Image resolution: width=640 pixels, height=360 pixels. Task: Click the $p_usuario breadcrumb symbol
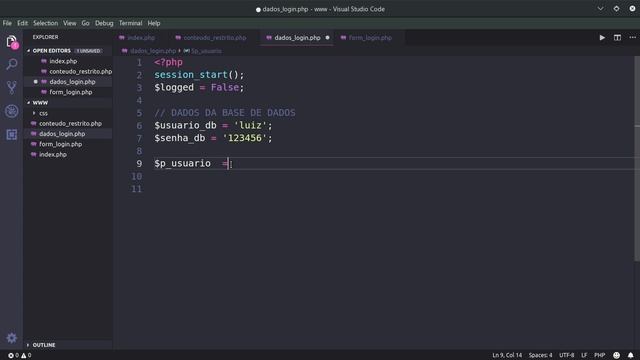(206, 51)
